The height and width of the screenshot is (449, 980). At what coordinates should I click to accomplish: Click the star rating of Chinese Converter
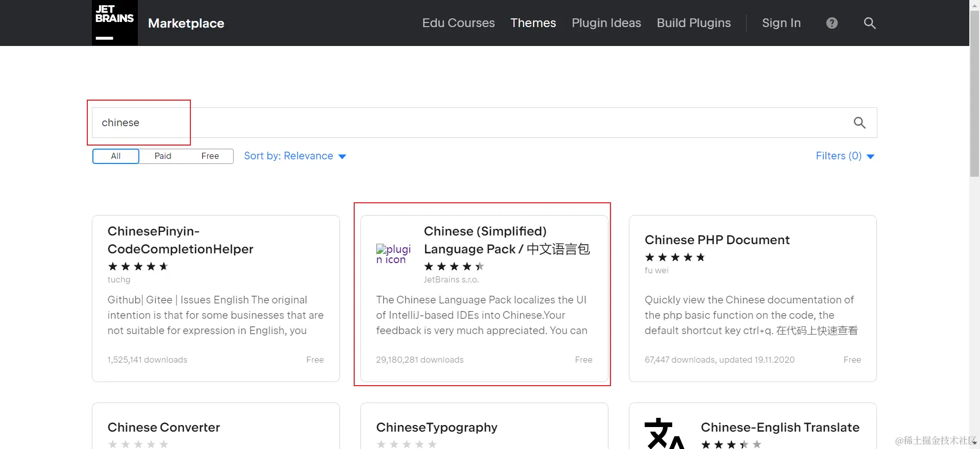pos(138,444)
